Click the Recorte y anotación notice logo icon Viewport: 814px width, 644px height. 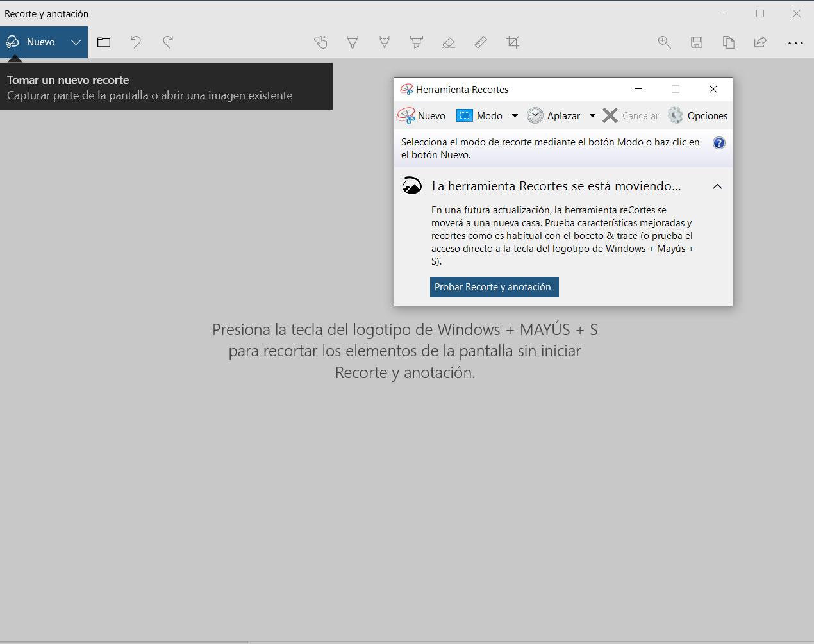[x=411, y=186]
